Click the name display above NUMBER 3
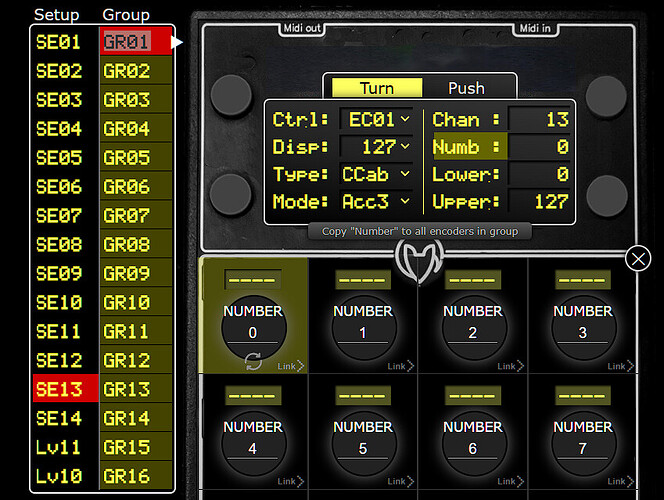The image size is (664, 500). pos(583,279)
